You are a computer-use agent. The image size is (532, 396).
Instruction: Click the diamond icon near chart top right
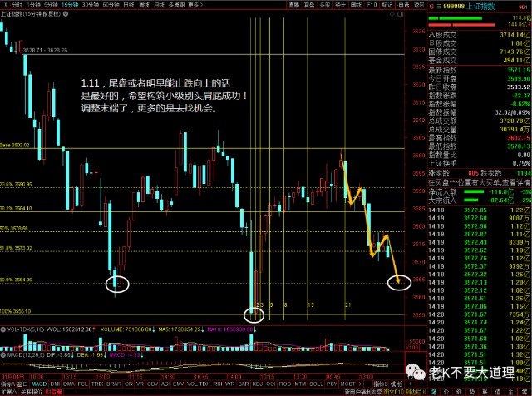(x=392, y=14)
